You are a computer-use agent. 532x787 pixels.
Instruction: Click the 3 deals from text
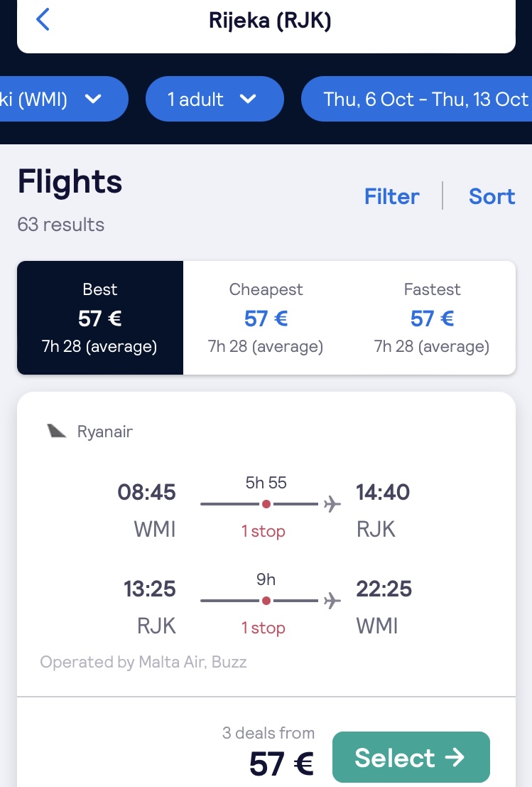[268, 733]
